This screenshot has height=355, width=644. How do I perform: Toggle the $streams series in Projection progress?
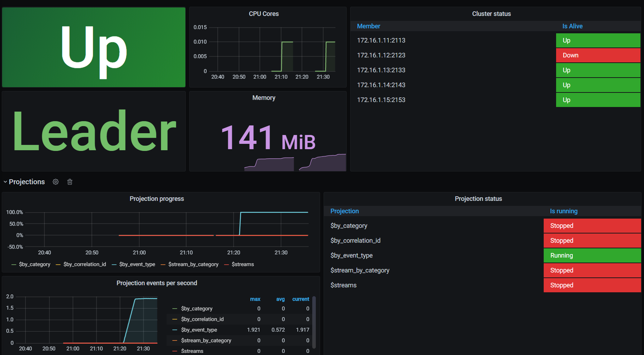point(243,264)
